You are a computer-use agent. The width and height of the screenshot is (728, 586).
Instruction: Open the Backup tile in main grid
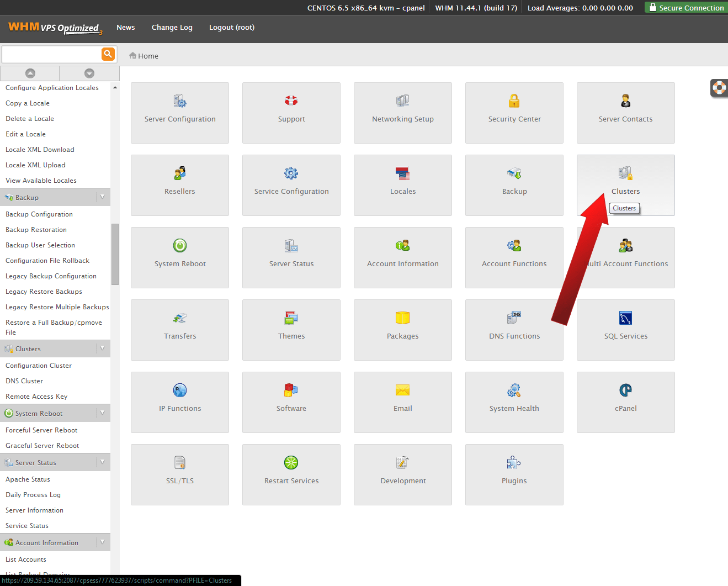point(514,185)
